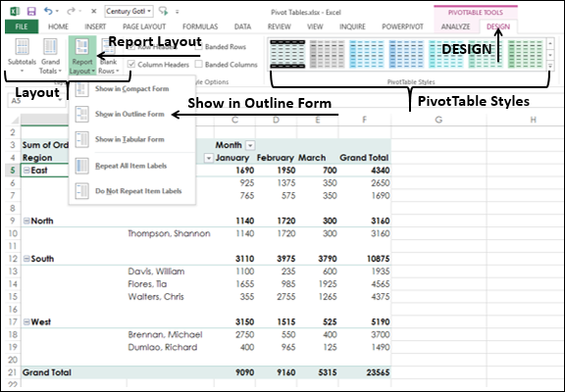This screenshot has height=392, width=565.
Task: Open the undo history dropdown arrow
Action: pos(57,12)
